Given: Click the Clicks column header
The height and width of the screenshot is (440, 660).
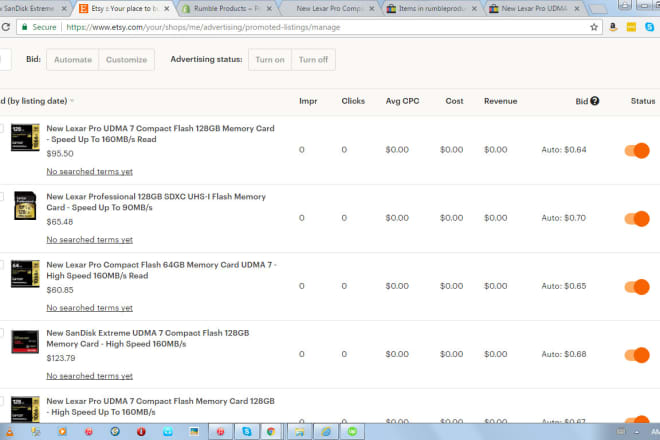Looking at the screenshot, I should [x=353, y=101].
